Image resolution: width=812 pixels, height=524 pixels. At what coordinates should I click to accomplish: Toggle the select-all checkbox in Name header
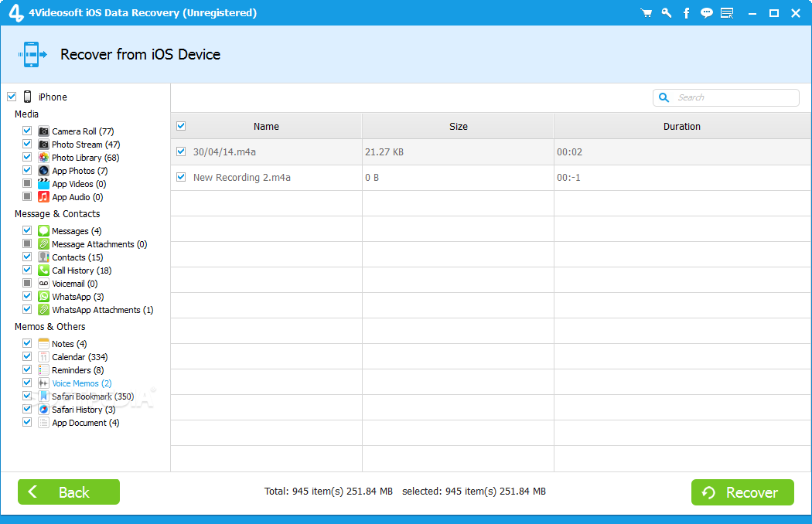181,126
